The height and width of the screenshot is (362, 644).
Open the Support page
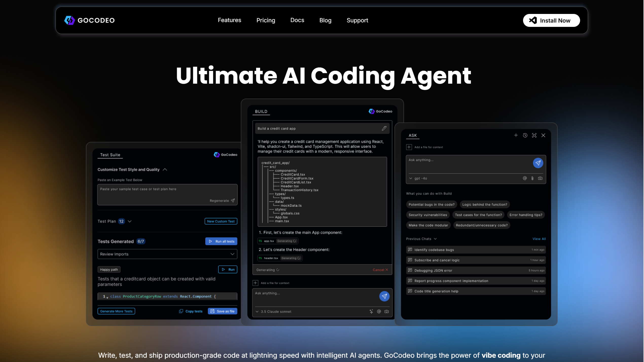[x=357, y=20]
